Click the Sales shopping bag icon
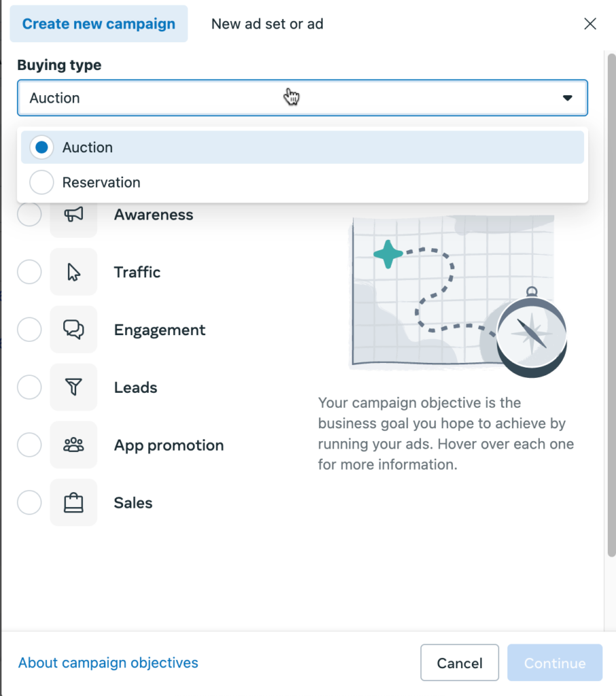This screenshot has height=696, width=616. [73, 503]
